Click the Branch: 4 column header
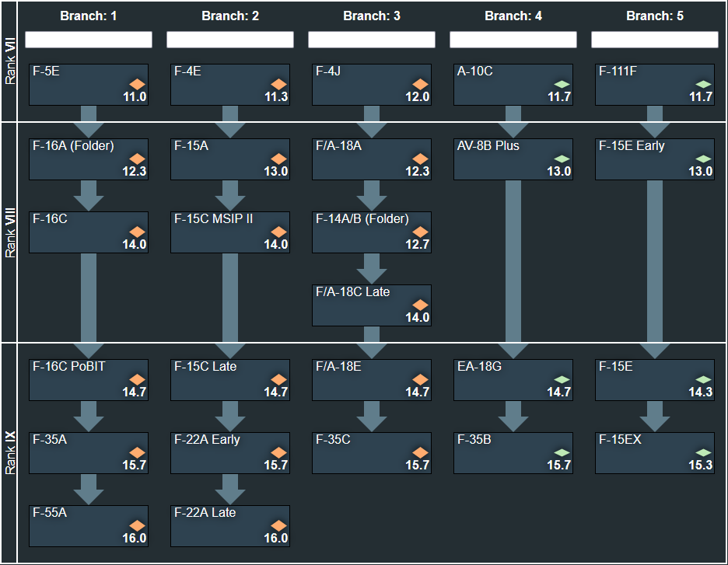 [x=513, y=16]
